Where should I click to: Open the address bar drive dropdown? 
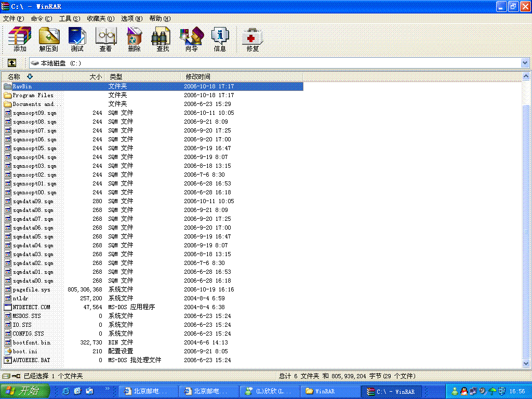point(525,63)
